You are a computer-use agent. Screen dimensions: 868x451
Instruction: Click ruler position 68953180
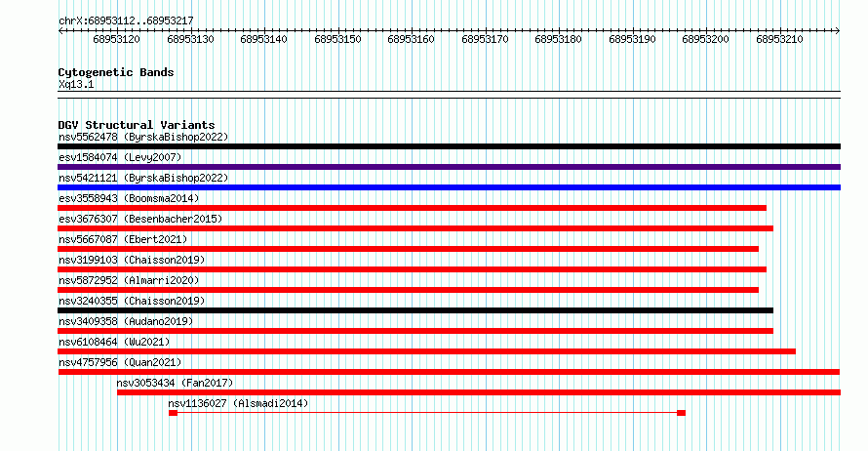point(559,39)
